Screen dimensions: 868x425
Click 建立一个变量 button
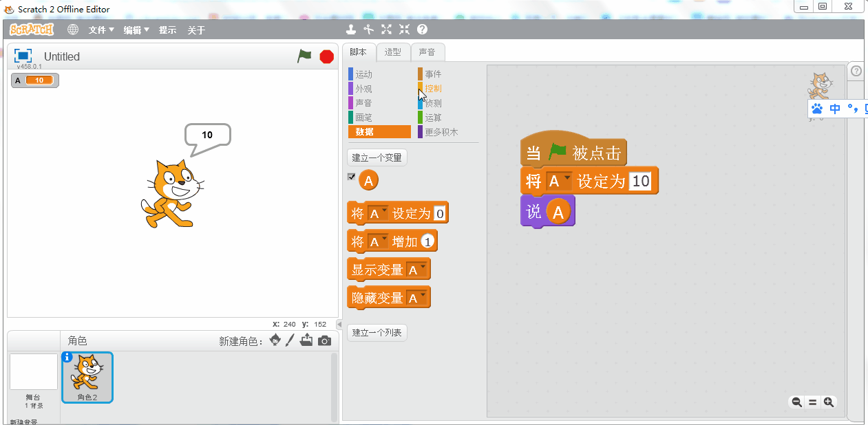[377, 157]
